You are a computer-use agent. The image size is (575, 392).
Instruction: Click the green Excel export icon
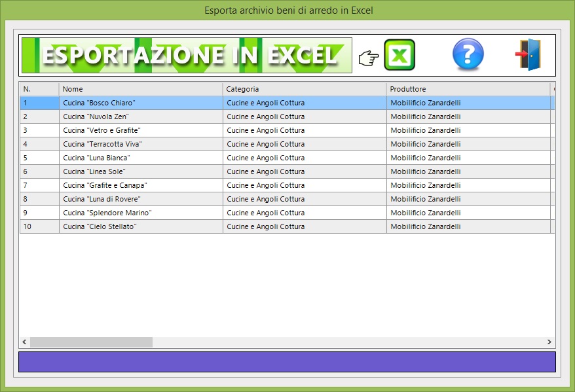(x=399, y=55)
